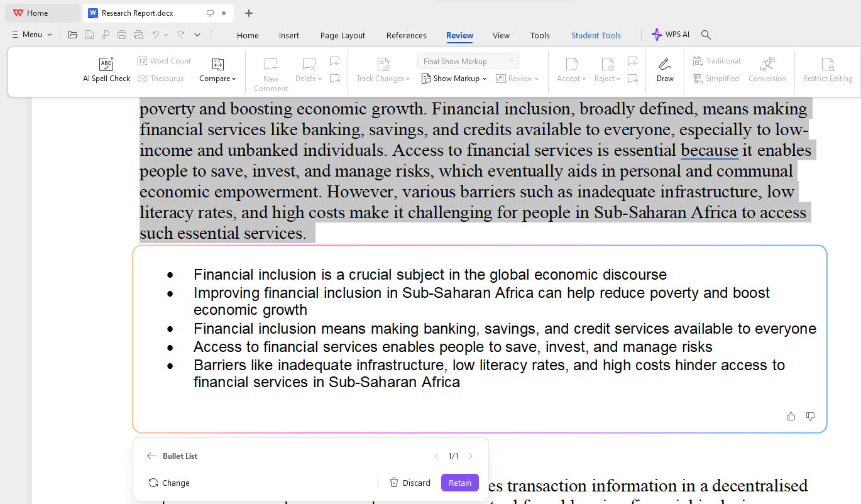Expand the Track Changes dropdown arrow
Screen dimensions: 861x504
point(408,79)
